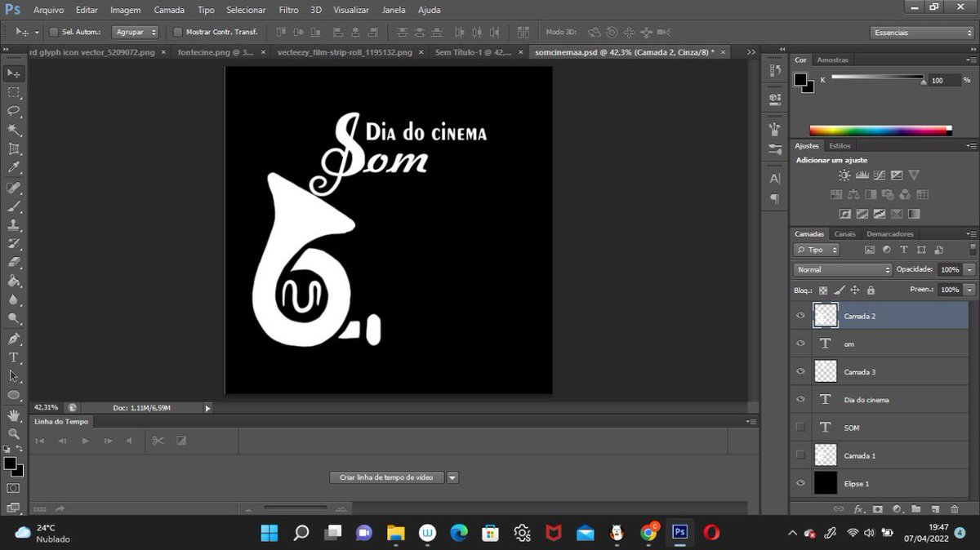Viewport: 980px width, 550px height.
Task: Switch to the Canais tab
Action: click(x=844, y=233)
